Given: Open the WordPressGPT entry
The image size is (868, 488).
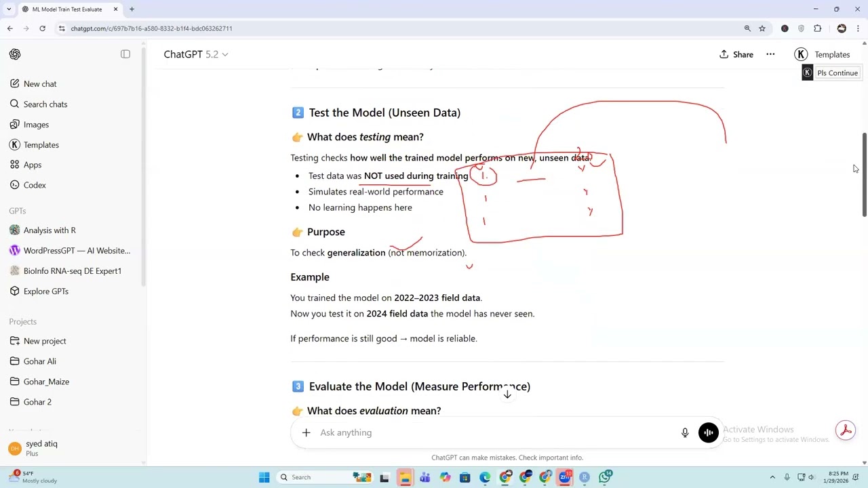Looking at the screenshot, I should tap(77, 251).
